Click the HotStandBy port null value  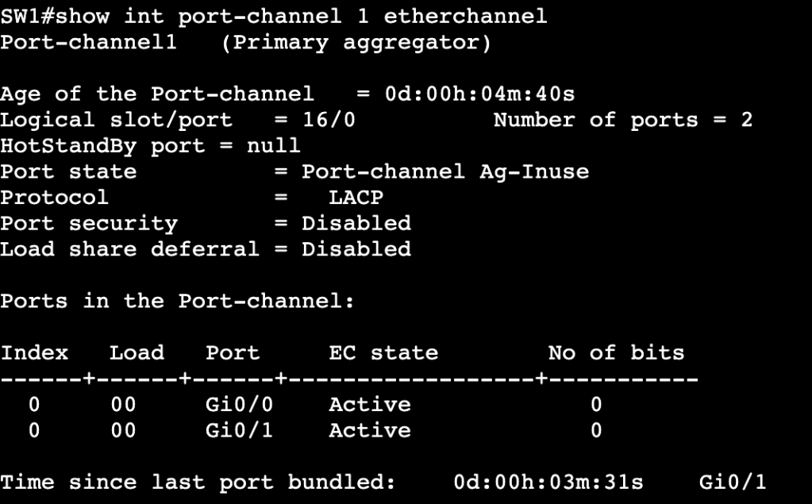click(x=274, y=146)
